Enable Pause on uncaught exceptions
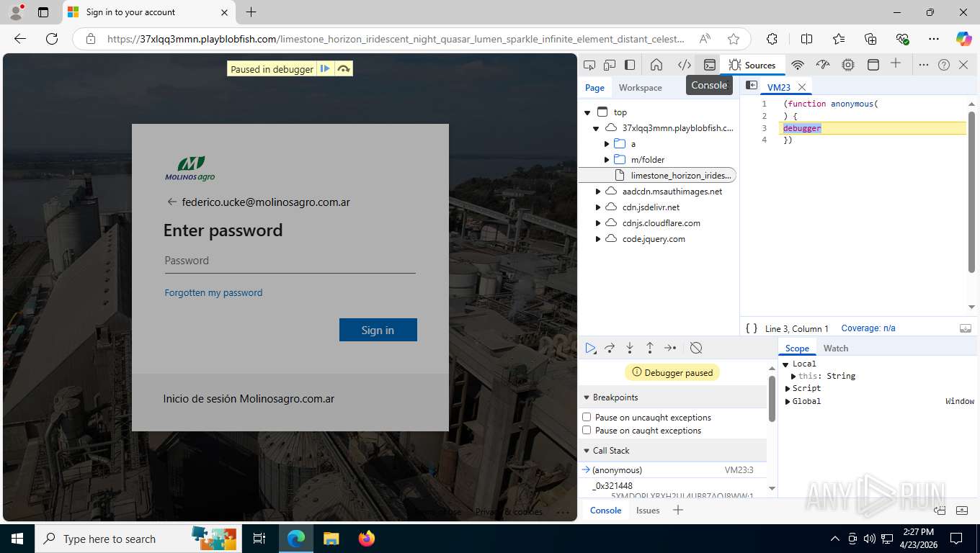This screenshot has height=553, width=980. 587,417
